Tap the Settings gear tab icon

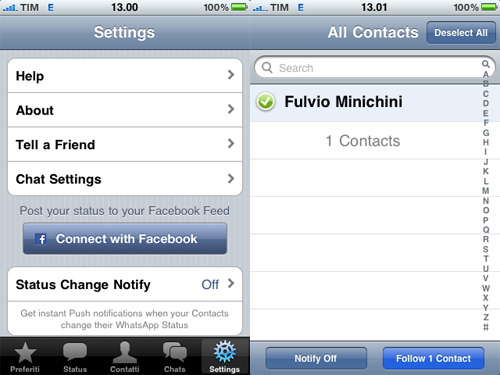click(x=225, y=352)
